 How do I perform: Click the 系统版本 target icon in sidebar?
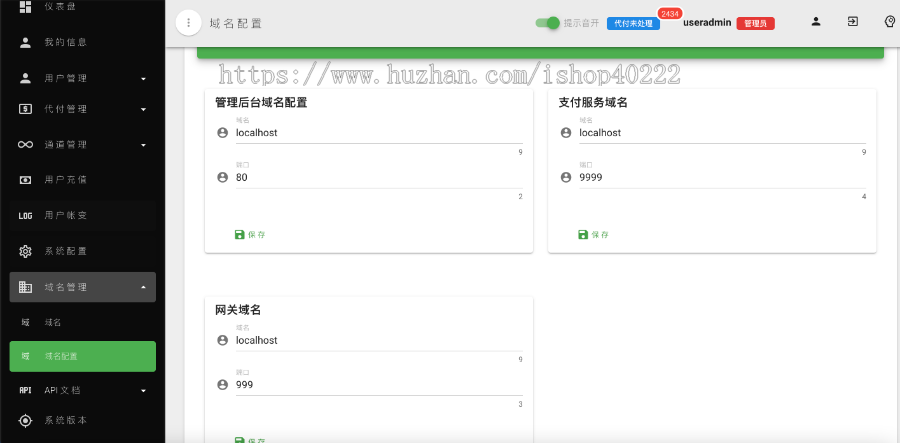click(26, 420)
